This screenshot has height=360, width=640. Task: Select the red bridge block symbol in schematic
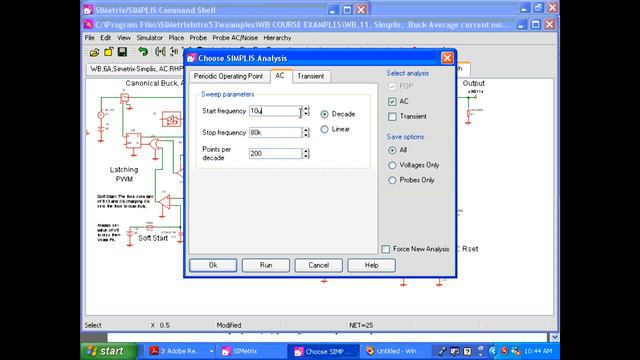pyautogui.click(x=171, y=120)
